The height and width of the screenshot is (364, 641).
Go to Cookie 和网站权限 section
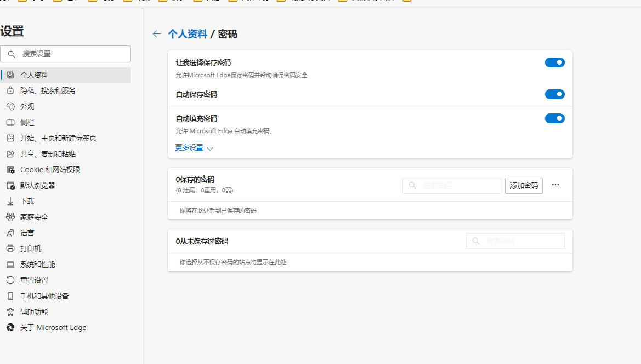click(65, 170)
